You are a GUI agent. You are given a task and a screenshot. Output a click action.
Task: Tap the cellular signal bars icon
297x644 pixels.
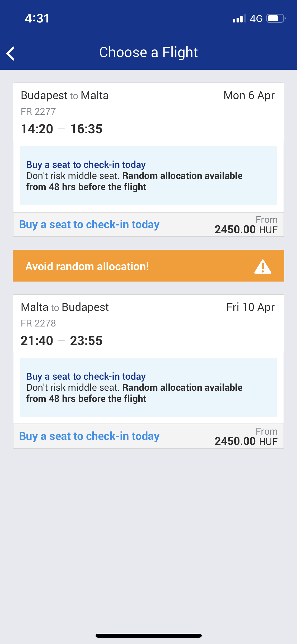(239, 19)
